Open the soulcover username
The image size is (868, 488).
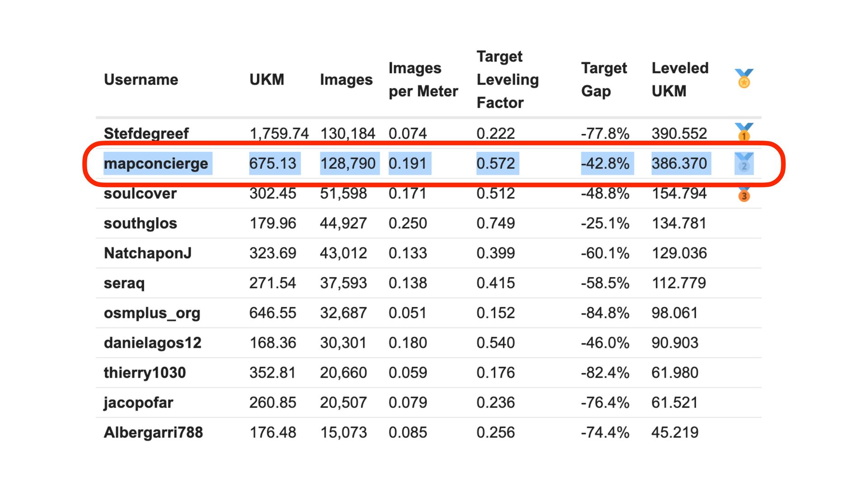point(140,193)
